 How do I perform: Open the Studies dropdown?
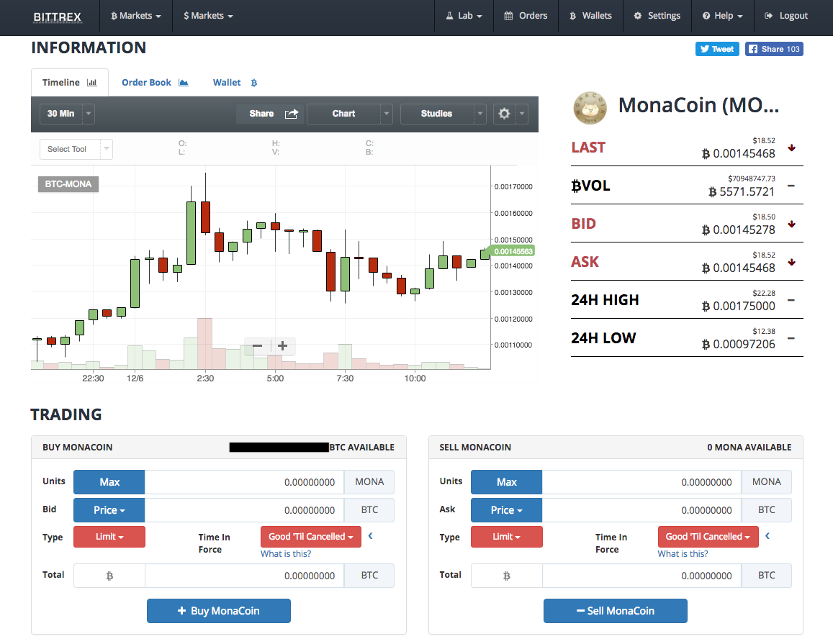[443, 114]
